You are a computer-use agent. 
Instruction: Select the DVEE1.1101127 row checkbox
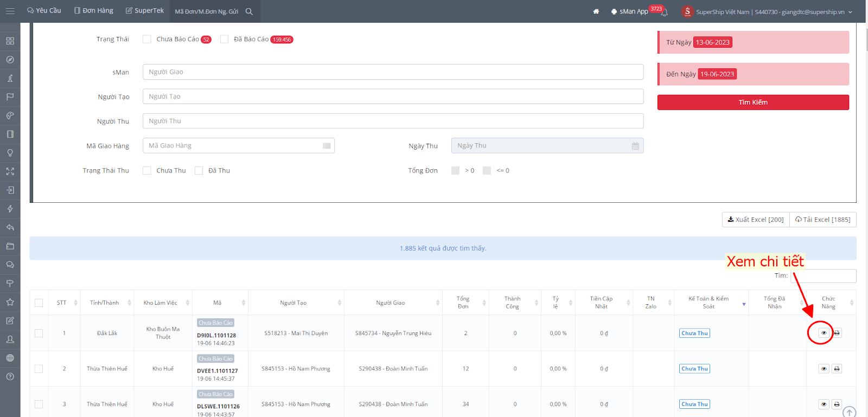click(39, 369)
